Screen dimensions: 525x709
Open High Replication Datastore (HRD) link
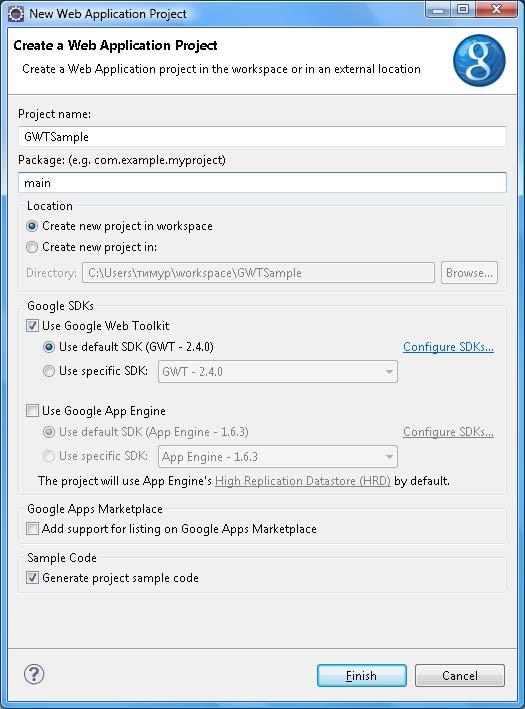coord(303,481)
